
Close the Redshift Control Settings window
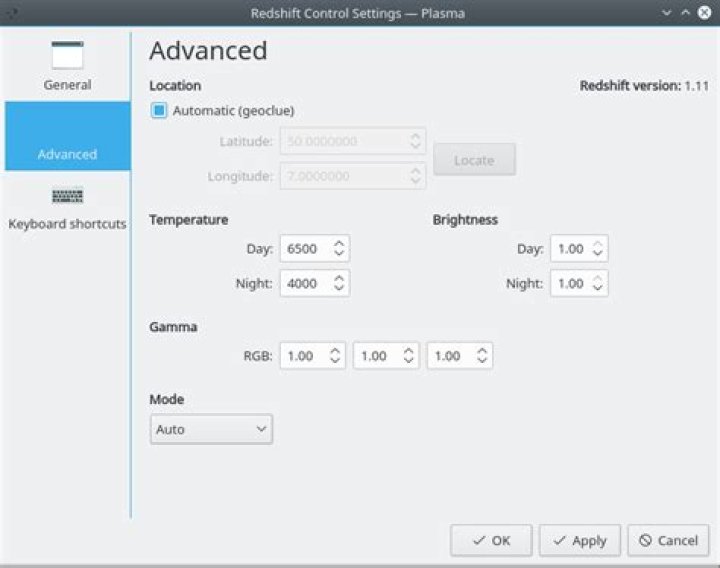[x=704, y=12]
